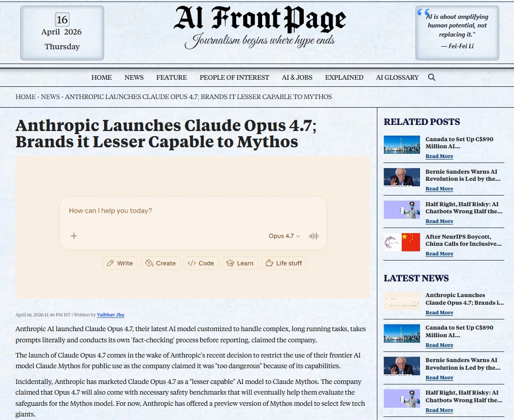514x420 pixels.
Task: Read More for Bernie Sanders related post
Action: click(439, 189)
